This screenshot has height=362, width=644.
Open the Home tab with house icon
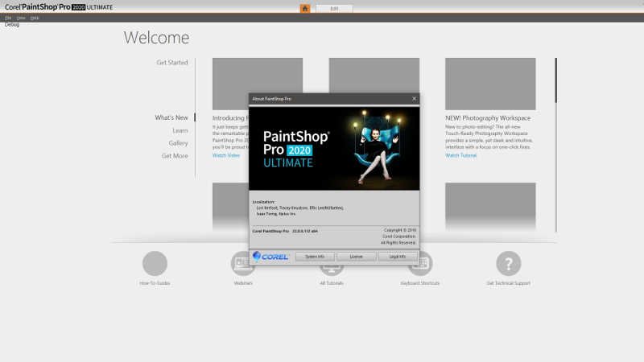[x=305, y=8]
